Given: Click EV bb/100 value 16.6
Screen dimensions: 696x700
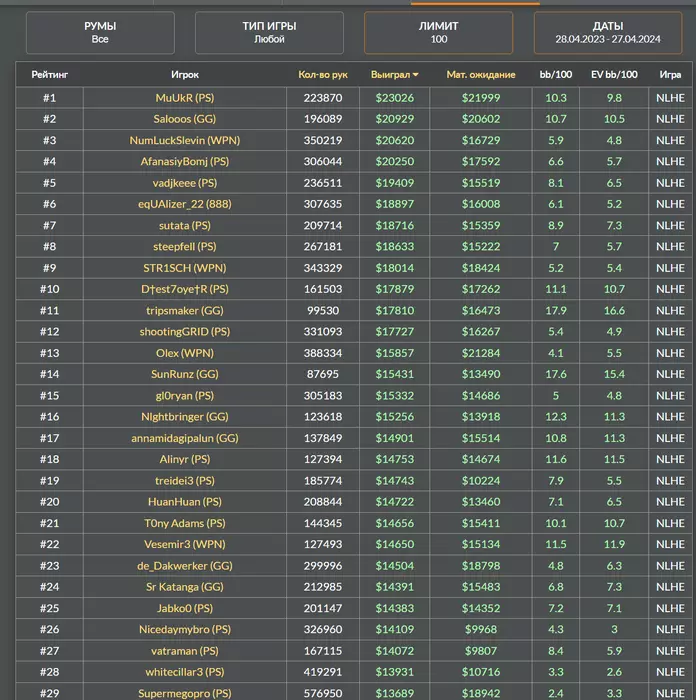Looking at the screenshot, I should (x=614, y=310).
